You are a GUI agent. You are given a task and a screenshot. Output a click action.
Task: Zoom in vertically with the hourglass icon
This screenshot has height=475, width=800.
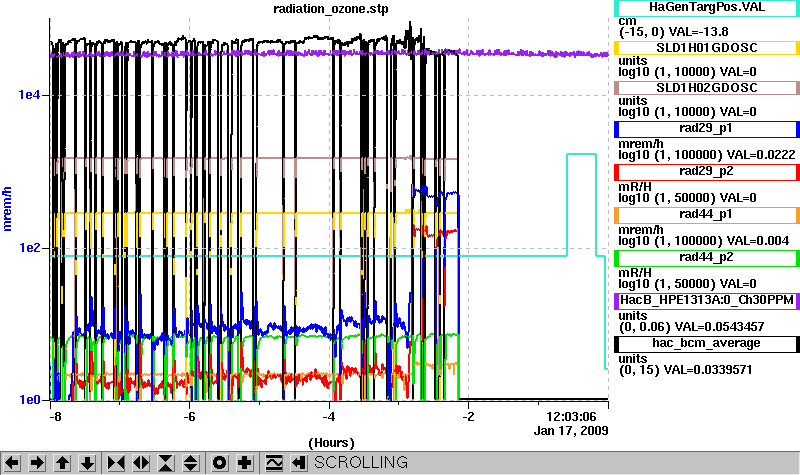coord(166,463)
